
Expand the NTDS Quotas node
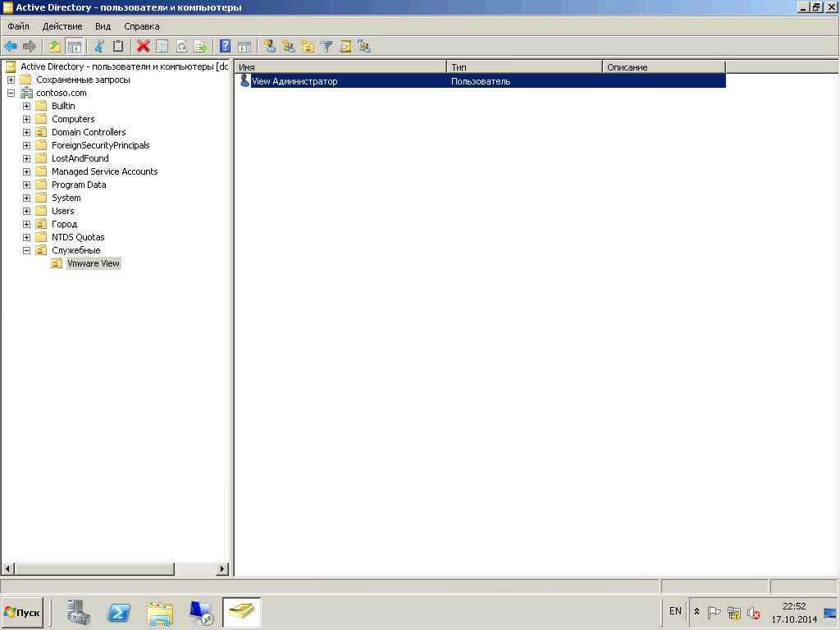(x=26, y=237)
